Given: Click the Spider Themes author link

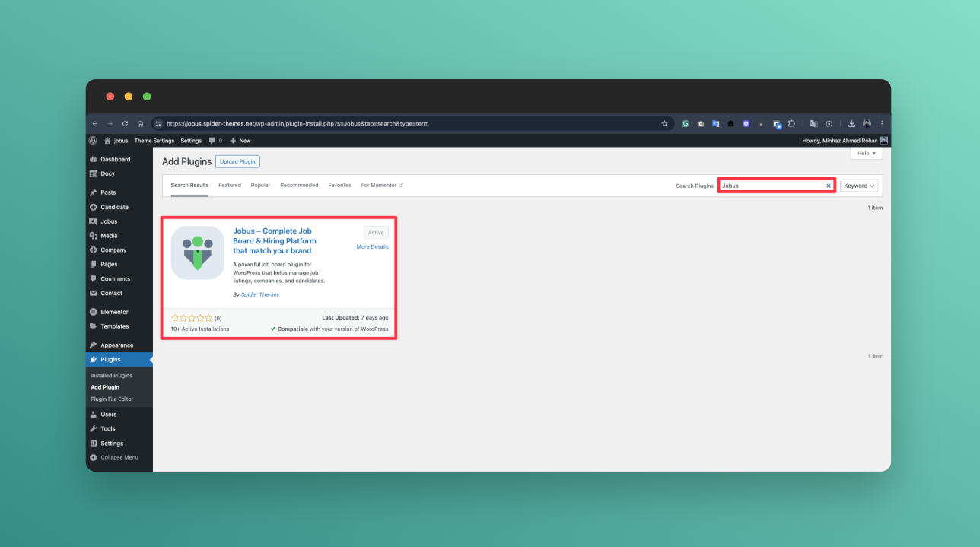Looking at the screenshot, I should [x=260, y=294].
